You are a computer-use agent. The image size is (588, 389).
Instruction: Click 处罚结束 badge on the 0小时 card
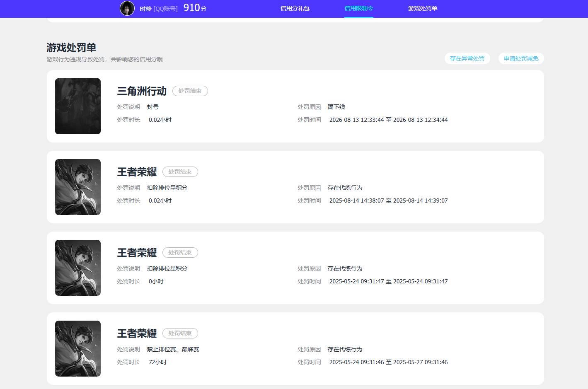pos(180,252)
